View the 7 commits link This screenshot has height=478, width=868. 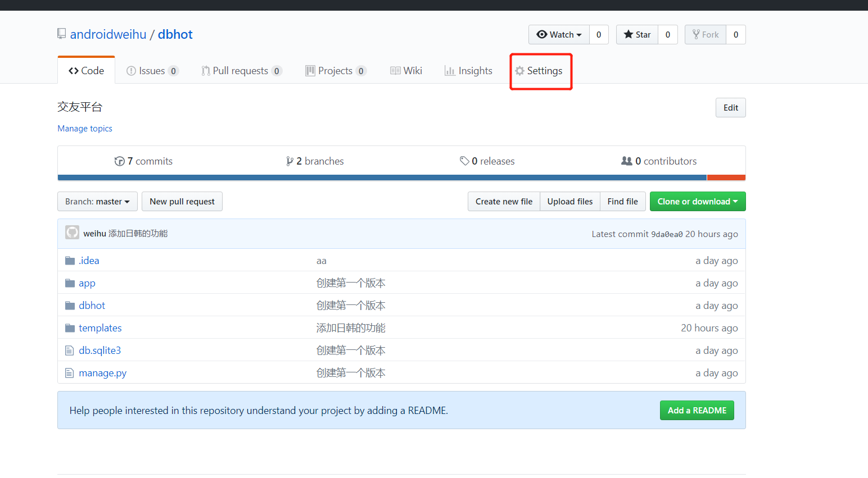tap(143, 161)
